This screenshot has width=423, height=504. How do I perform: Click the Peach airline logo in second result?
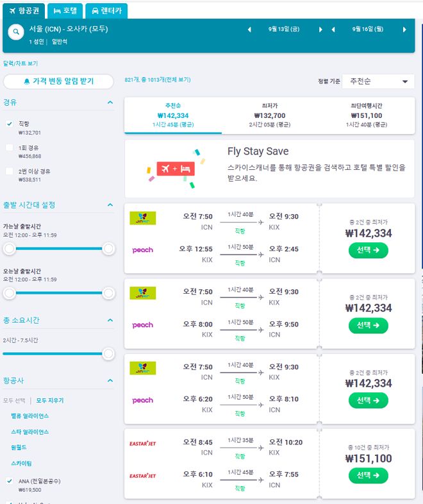pyautogui.click(x=142, y=325)
